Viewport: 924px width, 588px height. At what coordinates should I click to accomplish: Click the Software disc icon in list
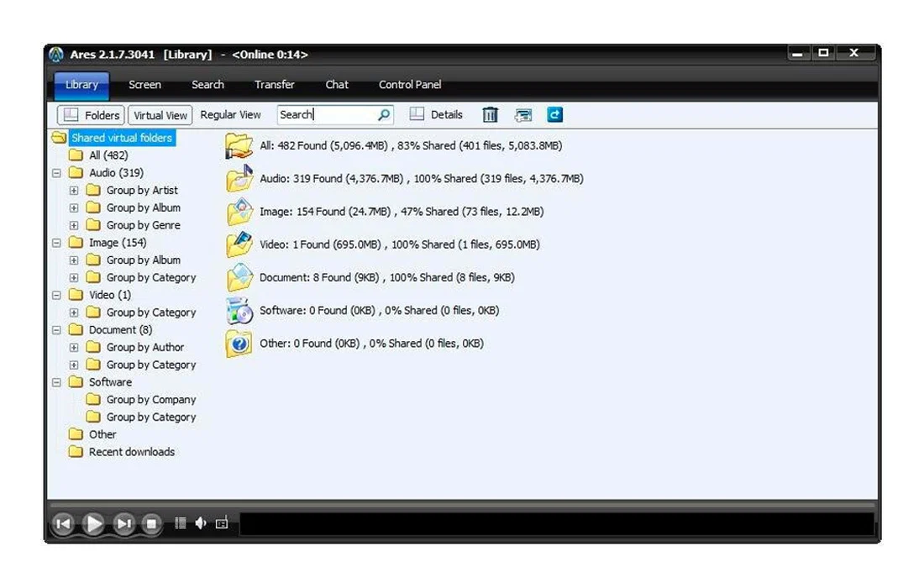(x=239, y=311)
